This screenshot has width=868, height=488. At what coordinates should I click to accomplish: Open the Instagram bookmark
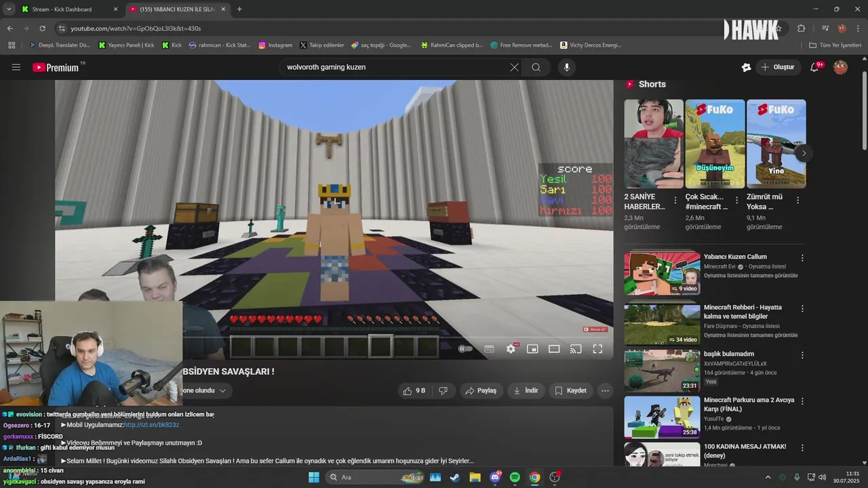click(275, 45)
